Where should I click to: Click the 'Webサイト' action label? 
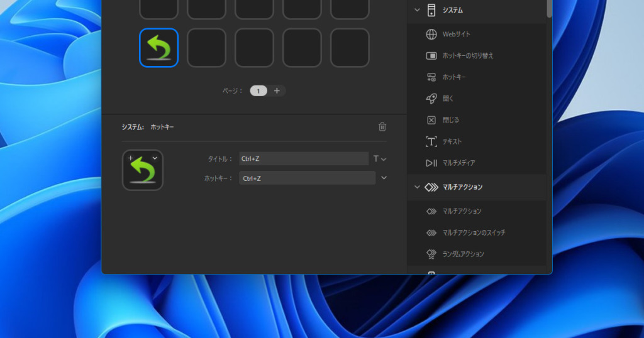point(457,34)
